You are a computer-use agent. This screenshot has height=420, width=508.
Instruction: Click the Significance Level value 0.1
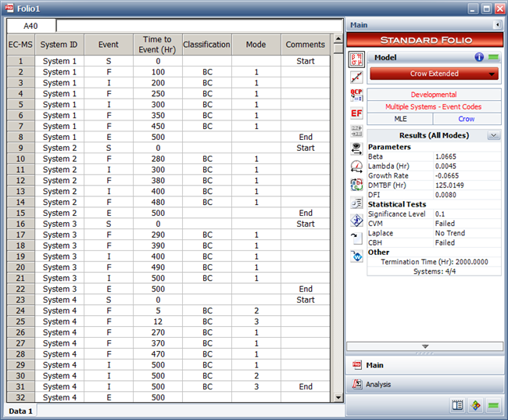[440, 214]
